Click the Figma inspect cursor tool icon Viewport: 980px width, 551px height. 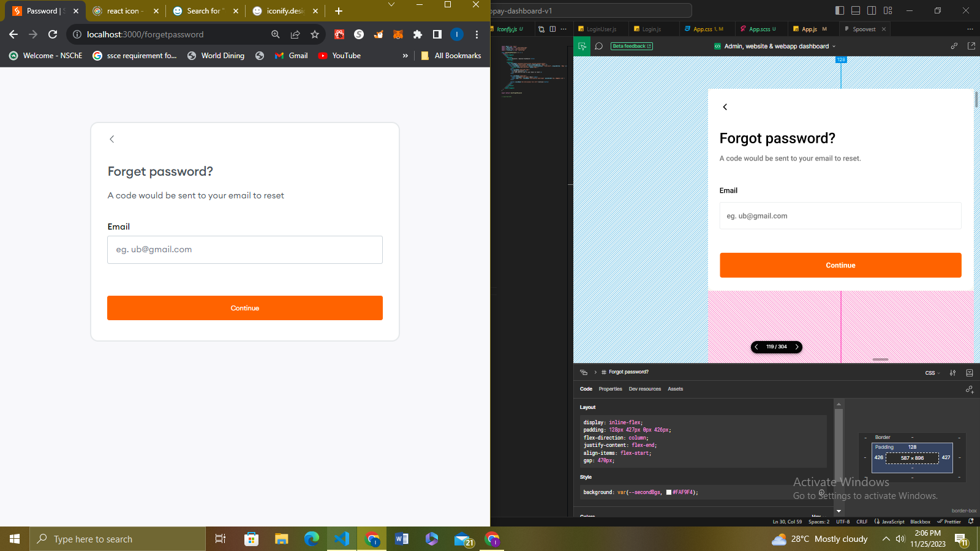click(x=582, y=47)
